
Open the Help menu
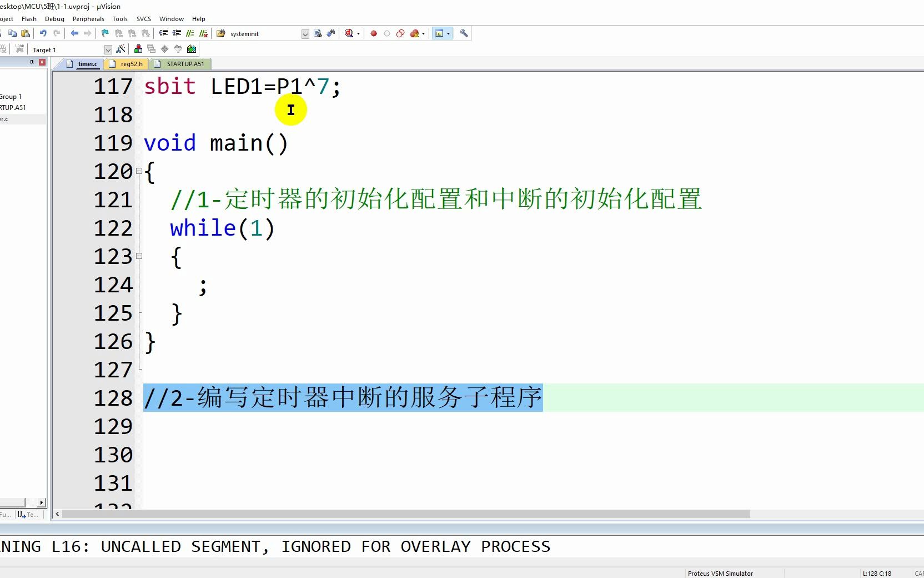point(198,19)
